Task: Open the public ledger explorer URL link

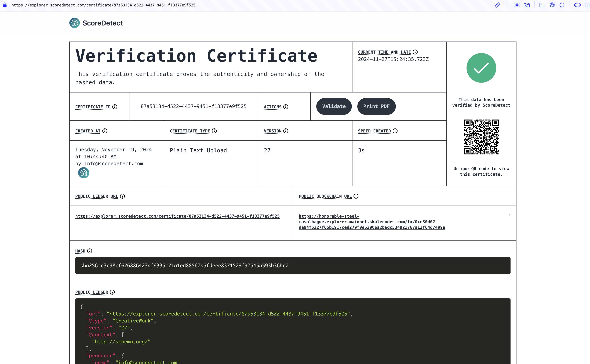Action: 177,216
